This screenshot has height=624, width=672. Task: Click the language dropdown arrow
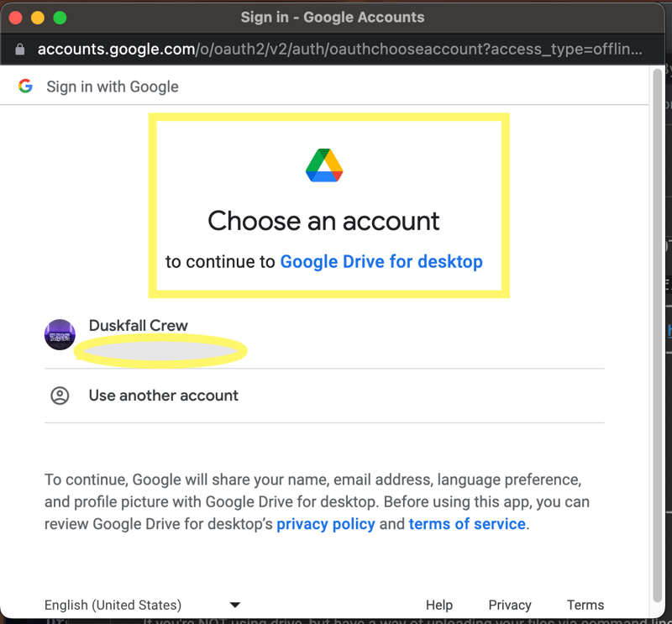[x=235, y=605]
